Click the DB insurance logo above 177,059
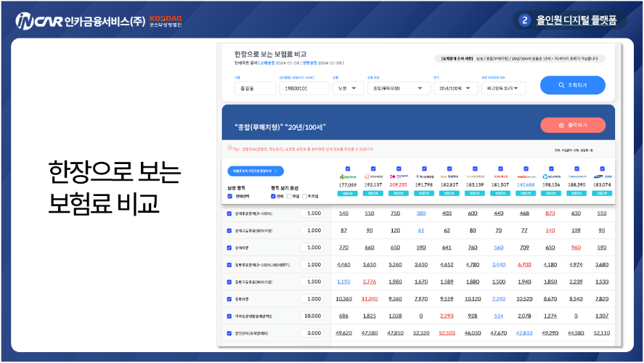Viewport: 644px width, 363px height. coord(348,176)
